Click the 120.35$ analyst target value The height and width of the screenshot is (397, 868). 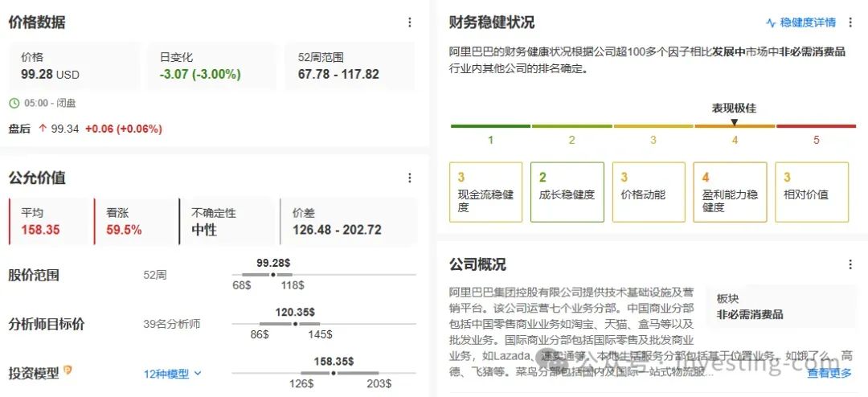tap(295, 313)
